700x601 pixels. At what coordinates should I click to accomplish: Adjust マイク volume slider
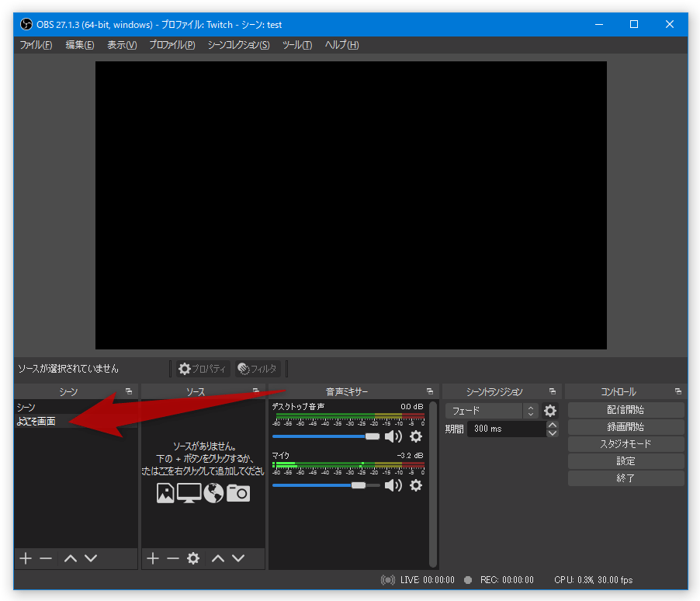[x=326, y=485]
